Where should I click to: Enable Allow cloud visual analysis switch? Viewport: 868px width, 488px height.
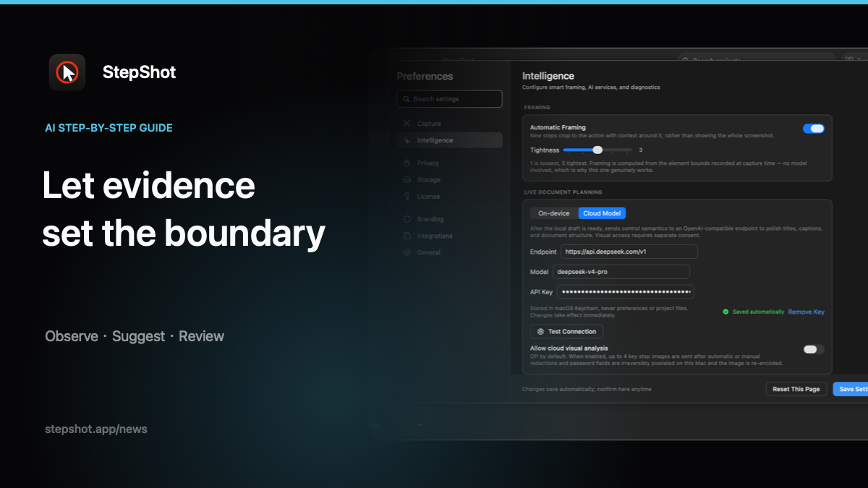[813, 349]
